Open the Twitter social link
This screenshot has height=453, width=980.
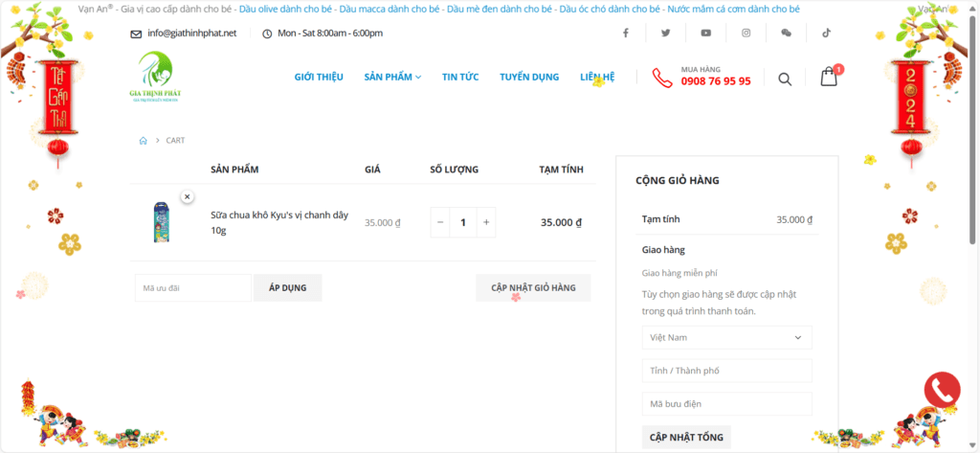pos(665,33)
